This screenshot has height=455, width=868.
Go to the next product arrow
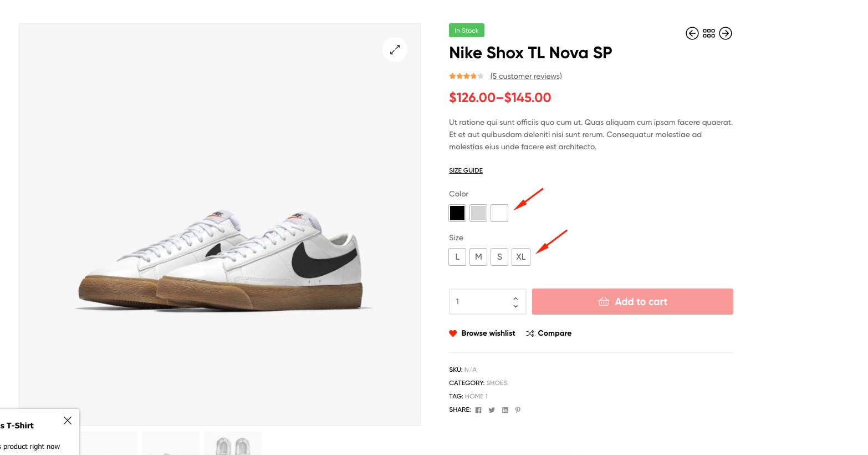tap(725, 33)
